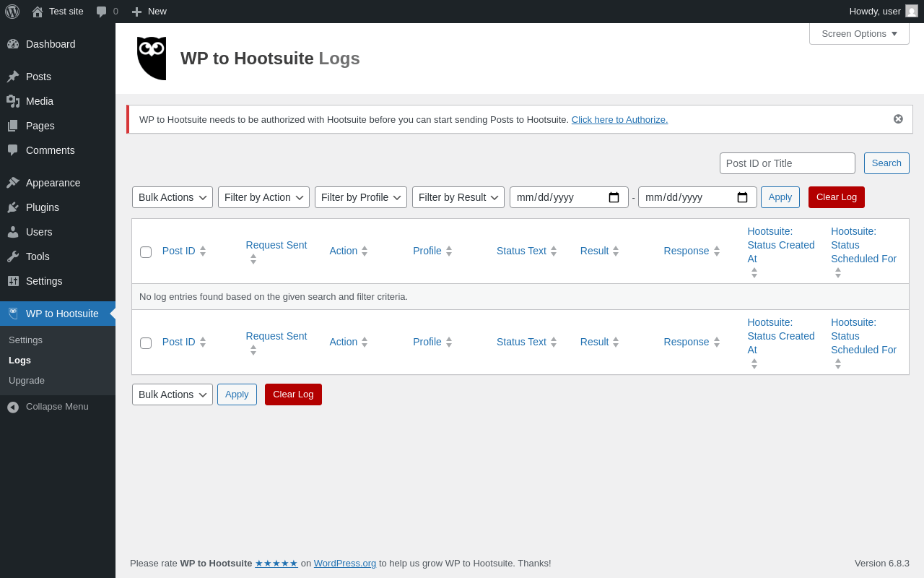The image size is (924, 578).
Task: Open Filter by Profile dropdown
Action: tap(361, 197)
